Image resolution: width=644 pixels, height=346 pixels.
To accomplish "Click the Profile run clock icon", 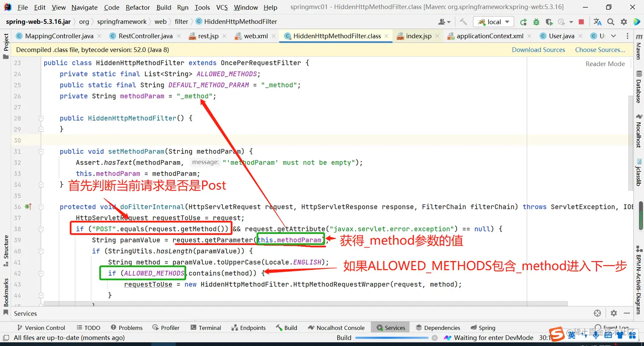I will (561, 22).
